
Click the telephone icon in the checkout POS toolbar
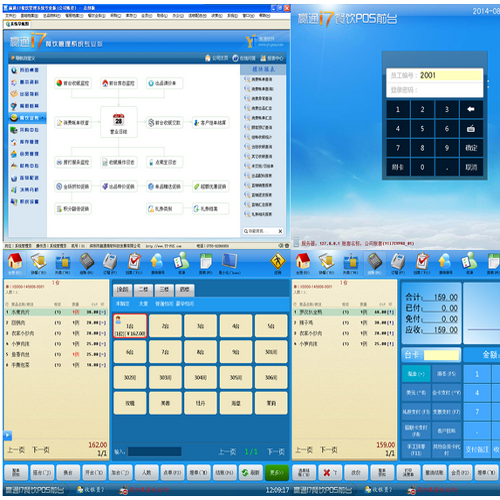click(x=398, y=261)
